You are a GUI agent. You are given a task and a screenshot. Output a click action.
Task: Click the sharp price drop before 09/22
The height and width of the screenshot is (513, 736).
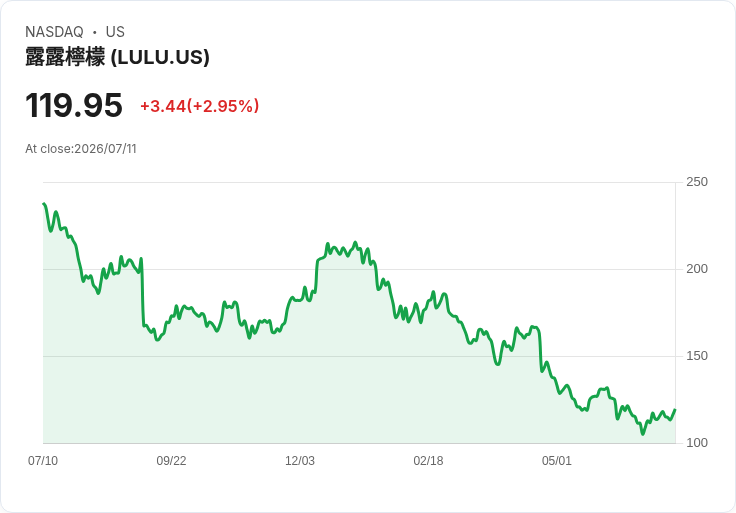coord(142,291)
